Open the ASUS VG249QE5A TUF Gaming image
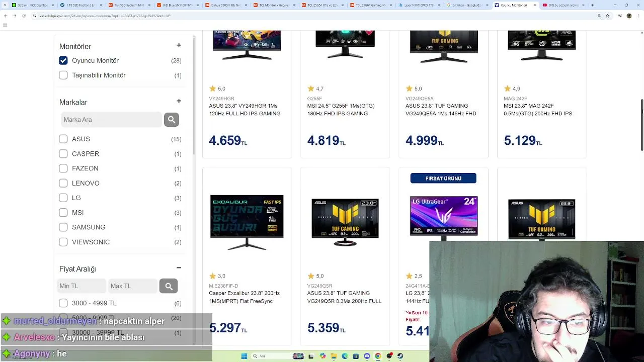644x362 pixels. [443, 47]
